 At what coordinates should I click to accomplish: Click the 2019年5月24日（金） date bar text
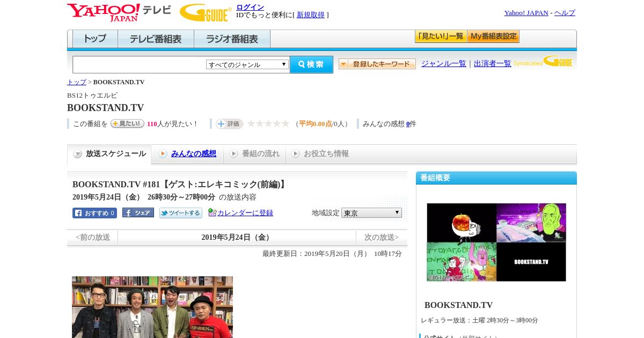[x=237, y=238]
